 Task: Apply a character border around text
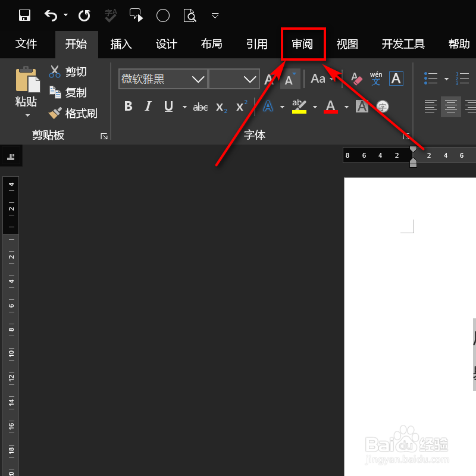(x=396, y=78)
